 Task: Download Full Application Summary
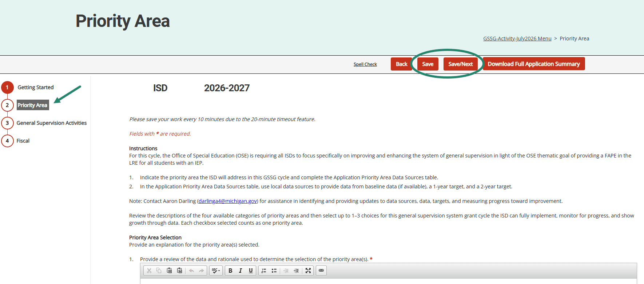(x=534, y=64)
